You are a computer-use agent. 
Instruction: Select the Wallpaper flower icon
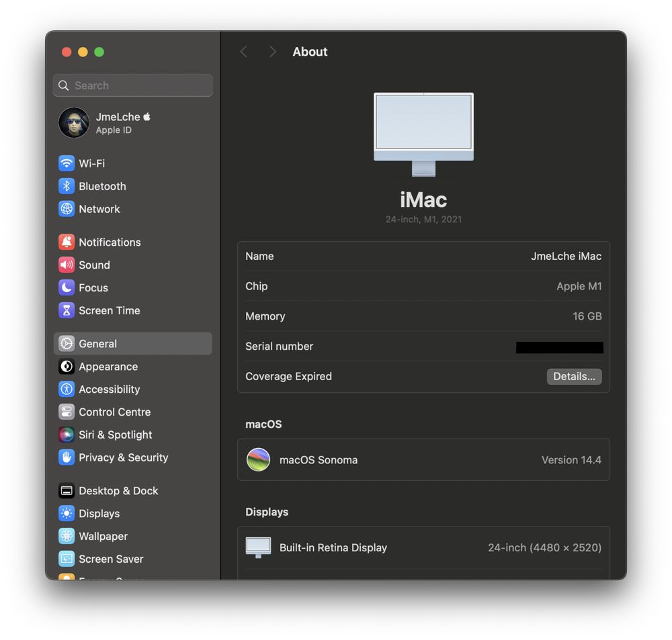[67, 536]
